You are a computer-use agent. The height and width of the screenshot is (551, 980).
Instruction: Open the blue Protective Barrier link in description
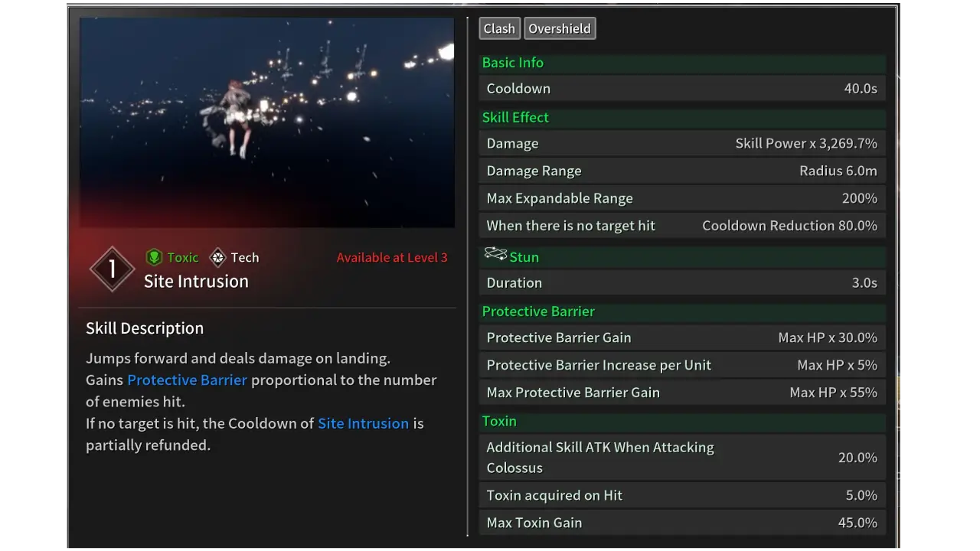point(187,380)
